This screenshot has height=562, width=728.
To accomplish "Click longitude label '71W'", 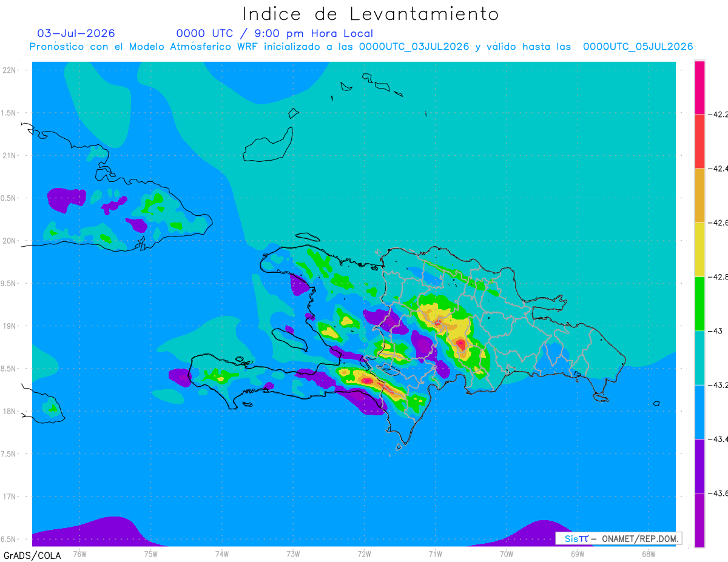I will click(x=435, y=554).
